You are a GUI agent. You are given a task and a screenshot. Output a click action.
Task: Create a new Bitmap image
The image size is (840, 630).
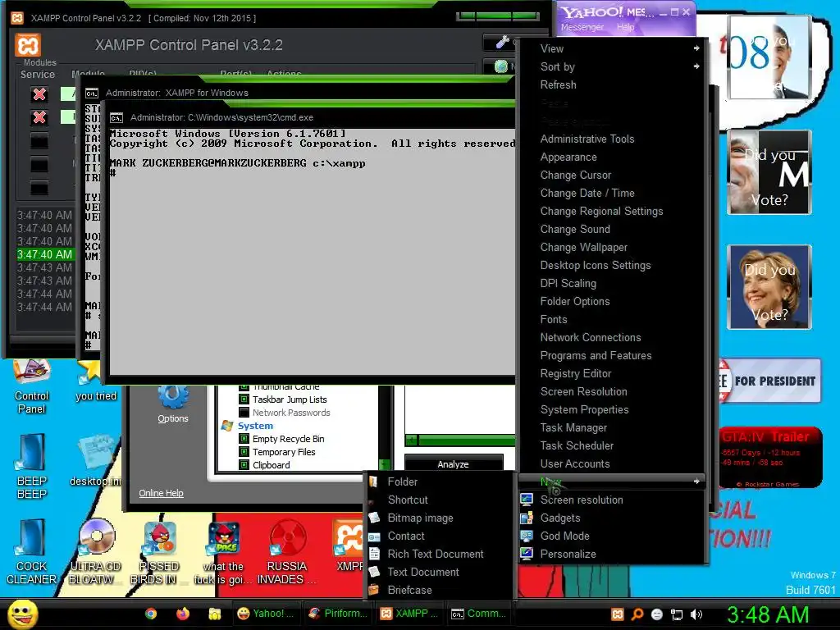(421, 518)
